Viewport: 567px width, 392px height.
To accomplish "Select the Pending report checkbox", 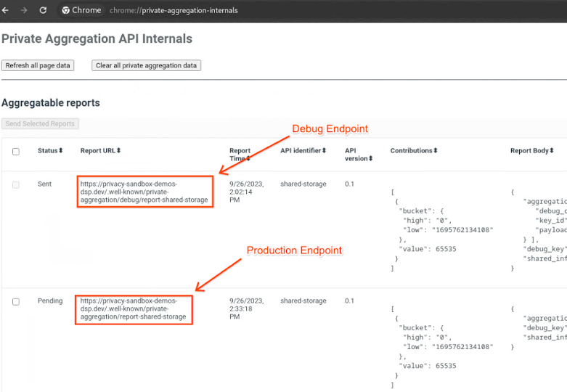I will click(16, 301).
